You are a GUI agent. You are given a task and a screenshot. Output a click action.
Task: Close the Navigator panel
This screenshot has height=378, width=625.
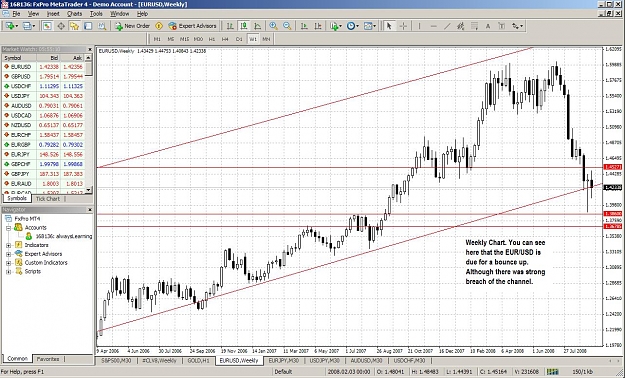[90, 210]
